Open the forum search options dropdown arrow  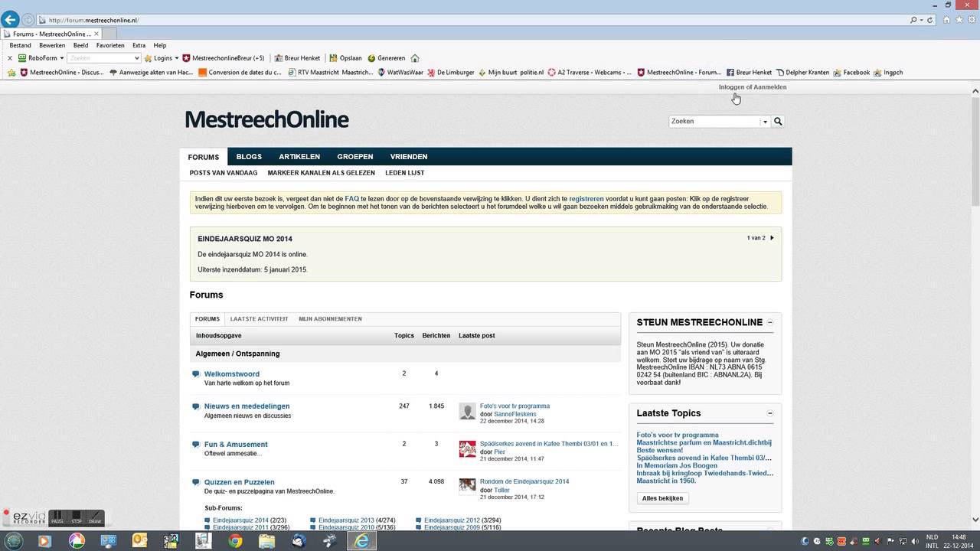coord(764,122)
